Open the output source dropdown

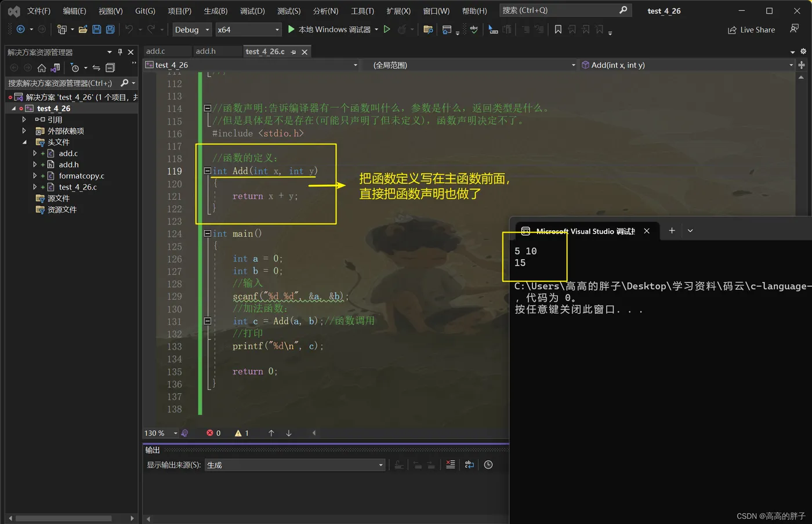[x=295, y=465]
